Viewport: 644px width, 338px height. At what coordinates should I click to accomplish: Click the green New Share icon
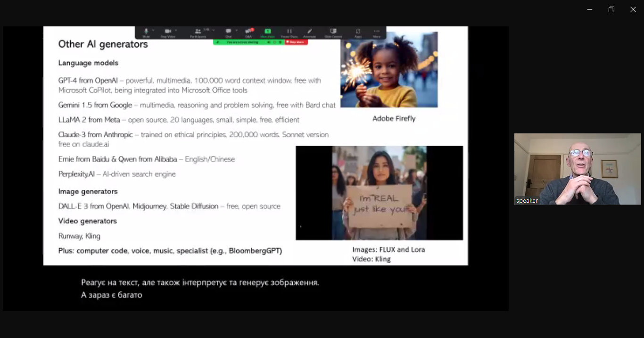(267, 32)
